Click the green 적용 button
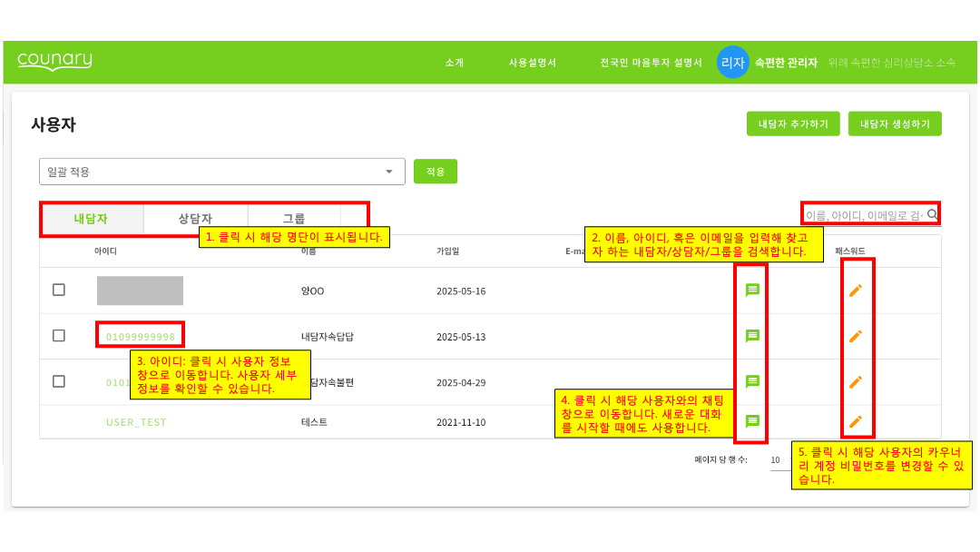This screenshot has height=552, width=980. pos(436,172)
